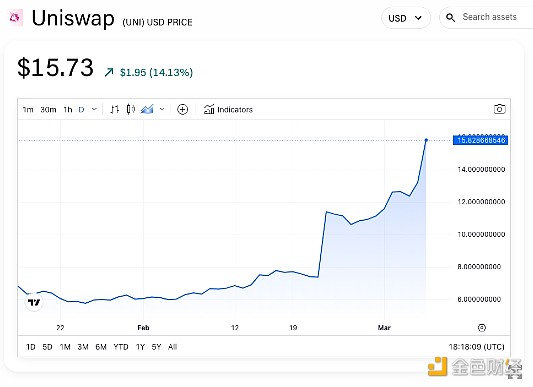Switch to the 1m interval

(28, 110)
